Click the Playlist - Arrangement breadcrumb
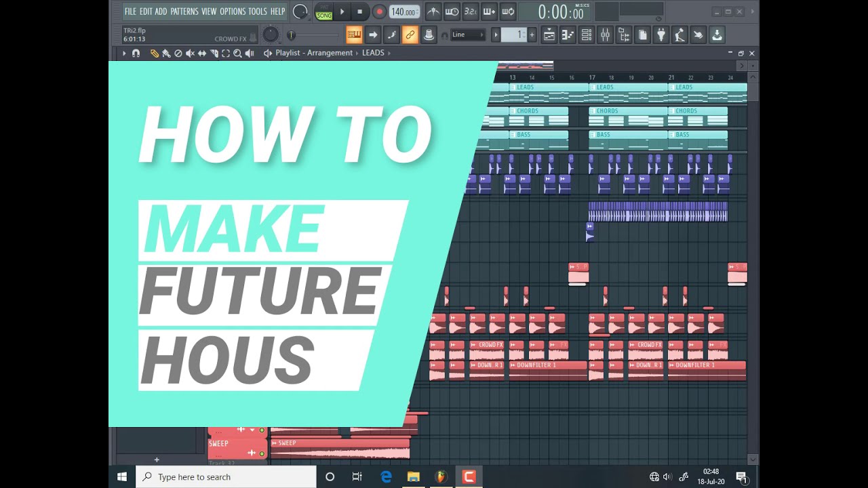The width and height of the screenshot is (868, 488). (x=314, y=53)
